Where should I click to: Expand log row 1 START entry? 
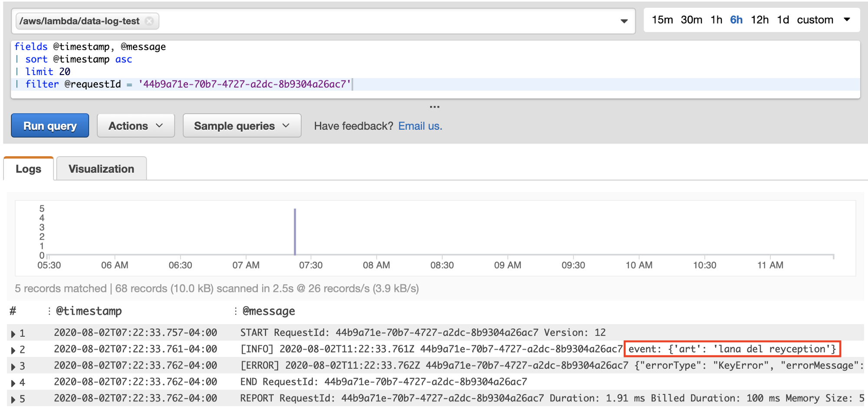13,334
